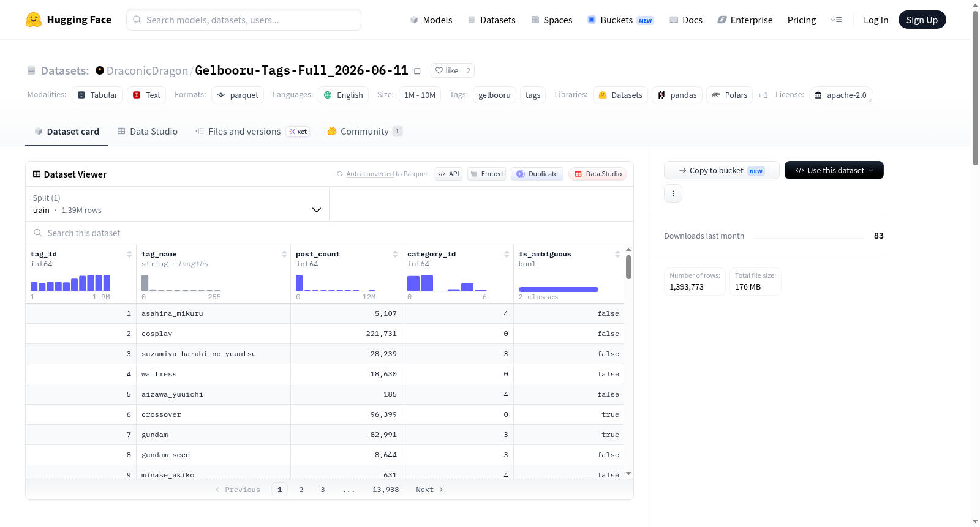980x527 pixels.
Task: Like this dataset
Action: [x=447, y=70]
